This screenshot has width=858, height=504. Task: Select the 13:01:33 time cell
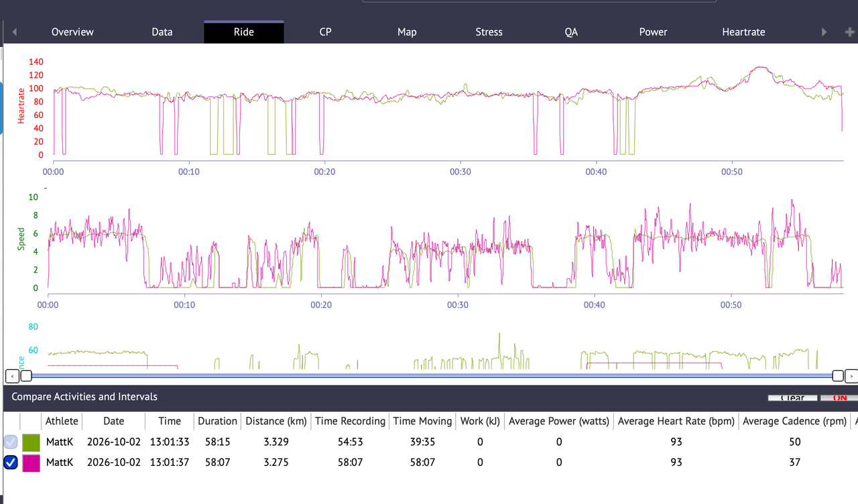point(170,442)
